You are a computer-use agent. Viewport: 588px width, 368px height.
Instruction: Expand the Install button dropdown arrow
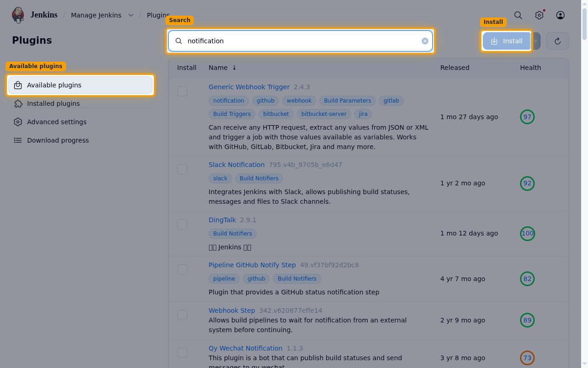click(x=536, y=41)
